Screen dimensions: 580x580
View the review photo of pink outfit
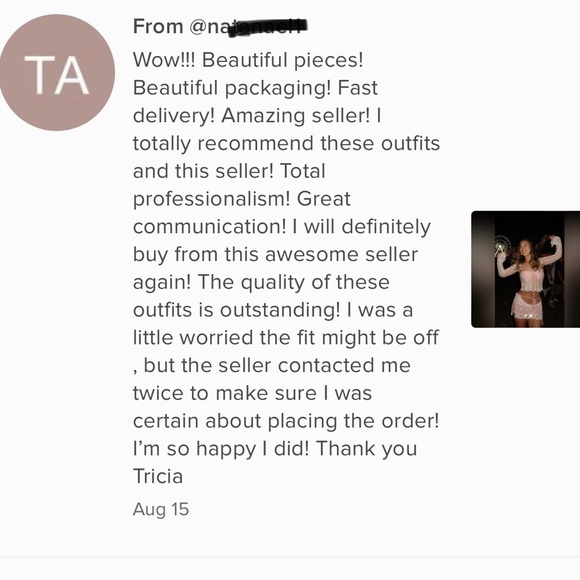(525, 269)
